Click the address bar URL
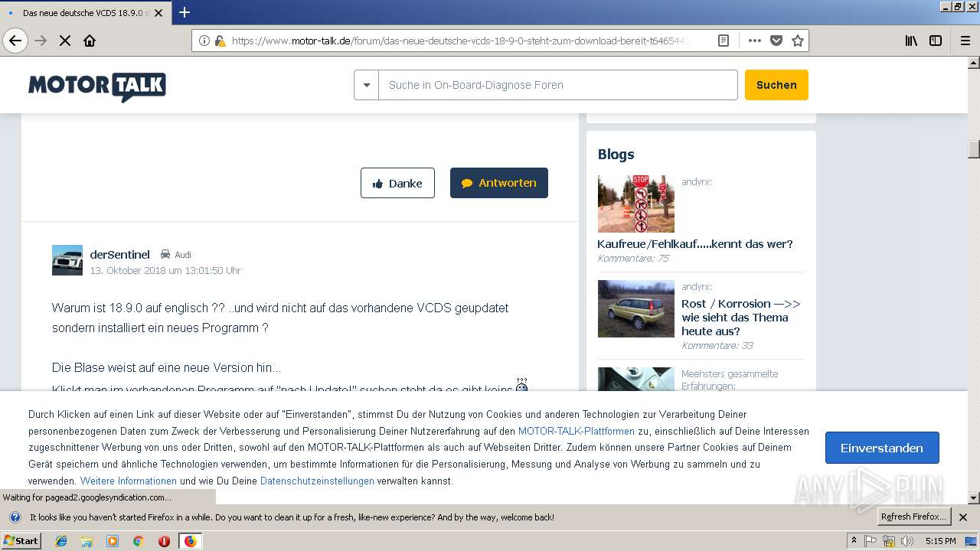This screenshot has height=551, width=980. pyautogui.click(x=459, y=41)
